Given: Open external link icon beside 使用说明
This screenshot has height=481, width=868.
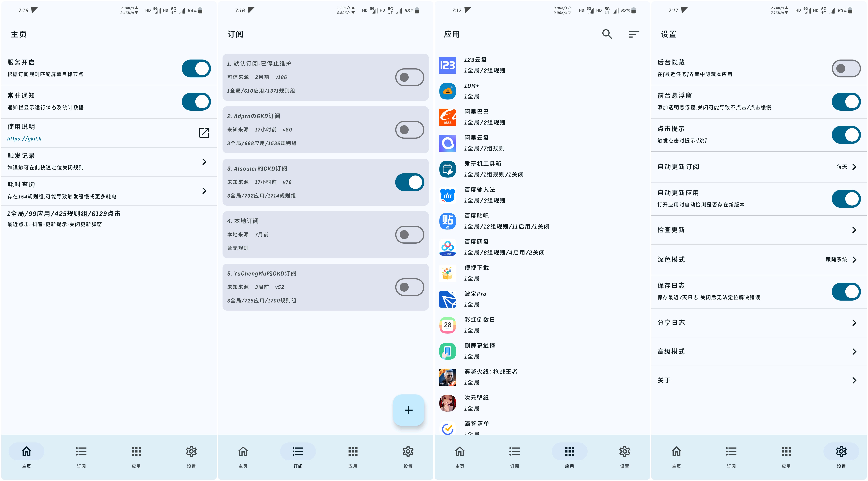Looking at the screenshot, I should pos(204,133).
